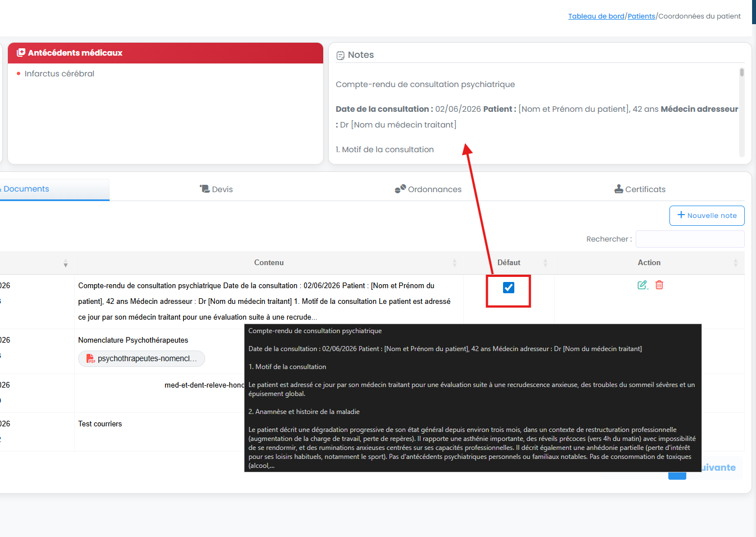Viewport: 756px width, 537px height.
Task: Switch to the Ordonnances tab
Action: pyautogui.click(x=428, y=189)
